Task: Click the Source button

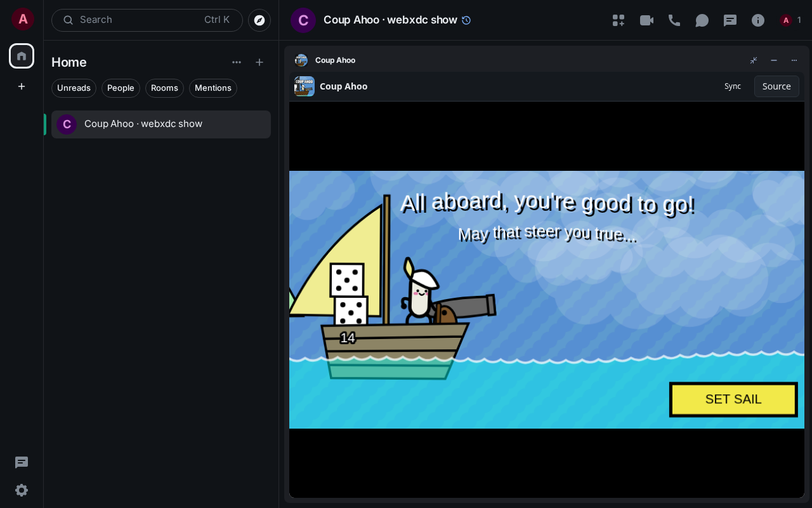Action: (x=776, y=86)
